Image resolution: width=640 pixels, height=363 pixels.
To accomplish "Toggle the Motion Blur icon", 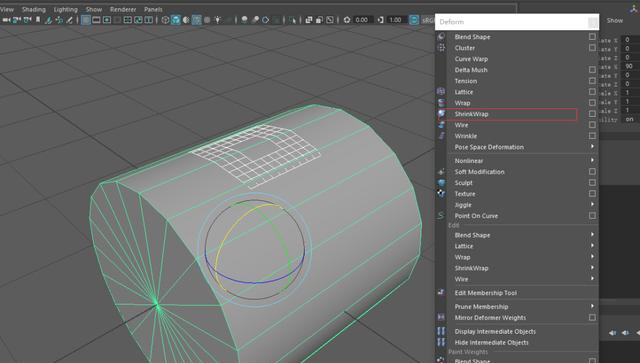I will 255,20.
